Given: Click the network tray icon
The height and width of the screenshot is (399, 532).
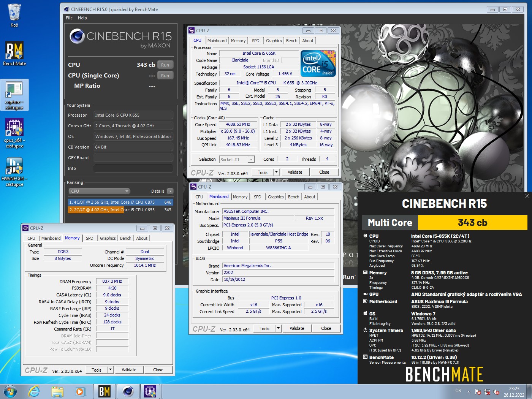Looking at the screenshot, I should (487, 391).
